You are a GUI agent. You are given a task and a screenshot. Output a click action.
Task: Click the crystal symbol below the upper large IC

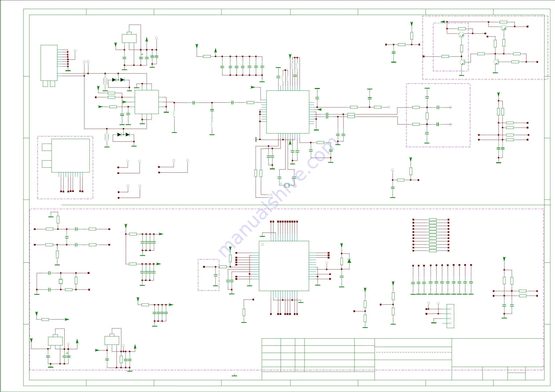coord(287,185)
